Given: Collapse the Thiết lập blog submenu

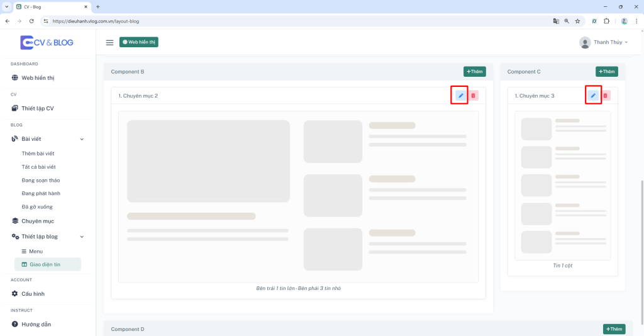Looking at the screenshot, I should (82, 237).
